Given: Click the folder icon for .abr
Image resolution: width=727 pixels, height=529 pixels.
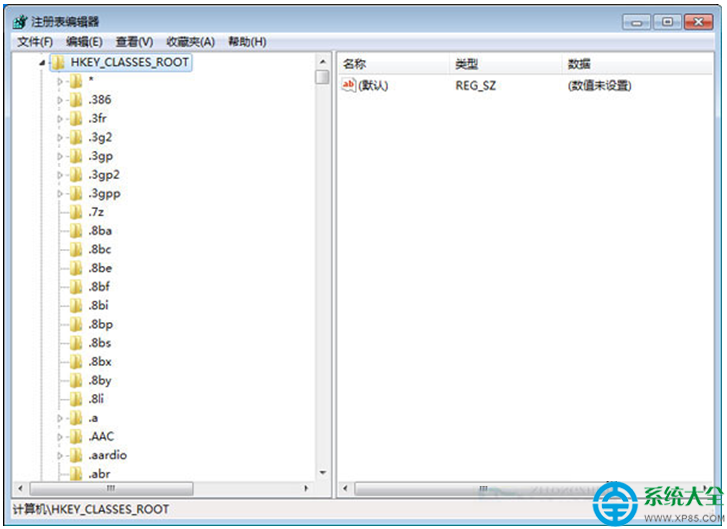Looking at the screenshot, I should coord(76,474).
